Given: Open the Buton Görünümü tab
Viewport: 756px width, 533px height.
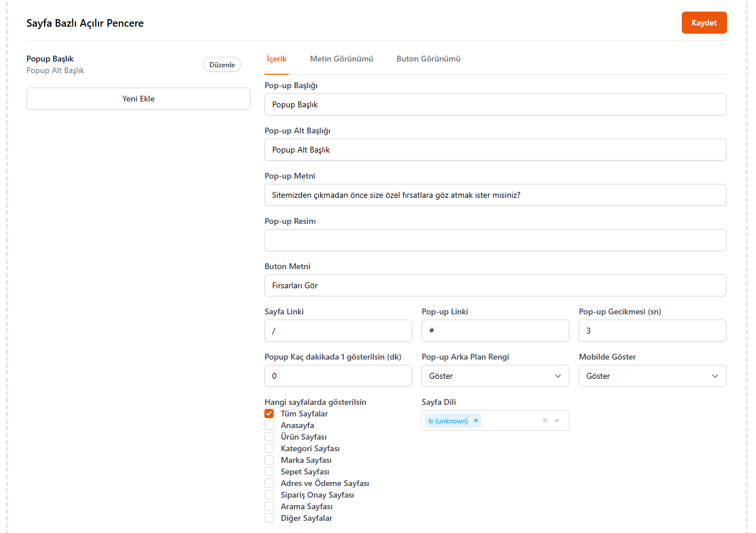Looking at the screenshot, I should (x=428, y=59).
